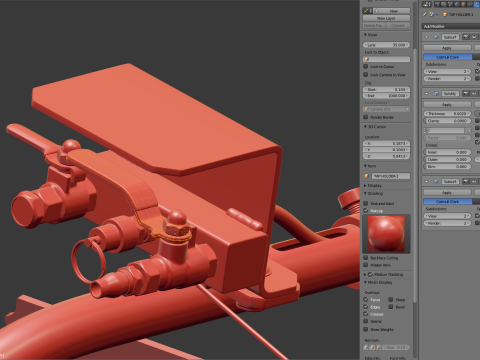This screenshot has height=360, width=480.
Task: Click the orange cube beside Item name field
Action: tap(366, 176)
